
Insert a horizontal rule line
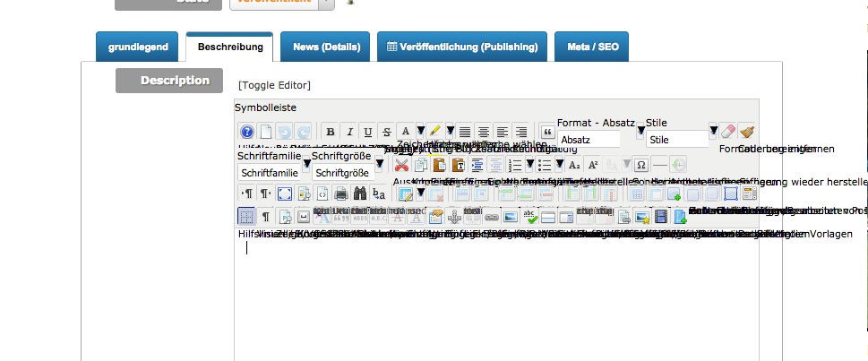(x=659, y=165)
